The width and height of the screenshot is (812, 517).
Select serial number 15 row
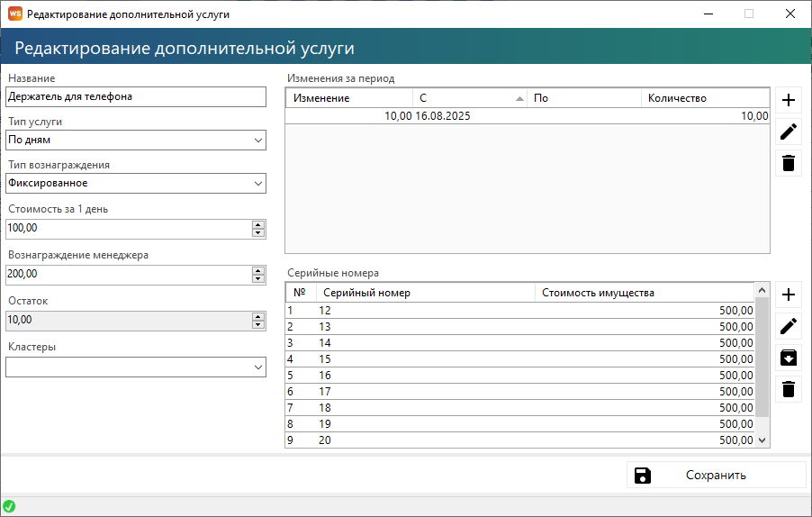tap(423, 359)
